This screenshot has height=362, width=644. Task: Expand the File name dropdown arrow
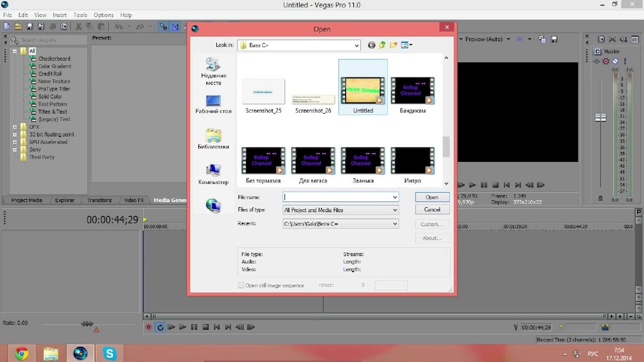(x=395, y=197)
